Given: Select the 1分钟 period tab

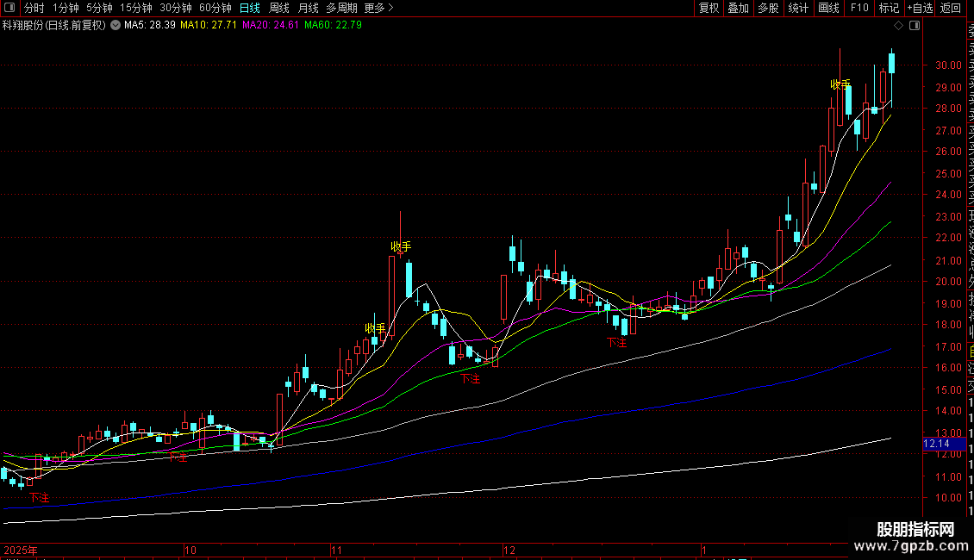Looking at the screenshot, I should pyautogui.click(x=66, y=8).
